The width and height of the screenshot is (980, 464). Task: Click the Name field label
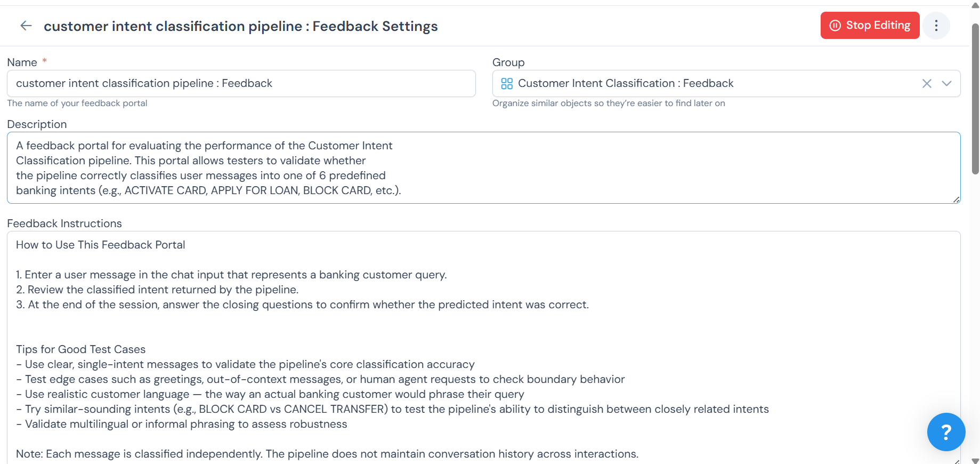click(x=22, y=62)
